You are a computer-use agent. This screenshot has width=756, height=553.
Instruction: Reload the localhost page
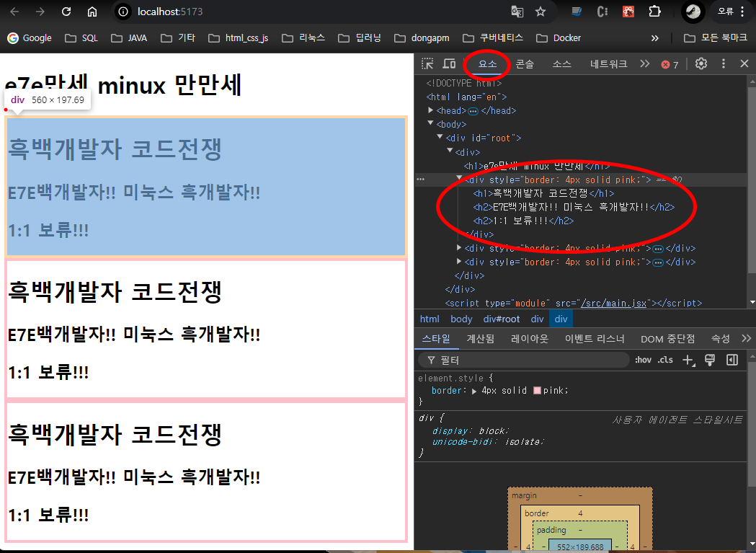point(66,12)
